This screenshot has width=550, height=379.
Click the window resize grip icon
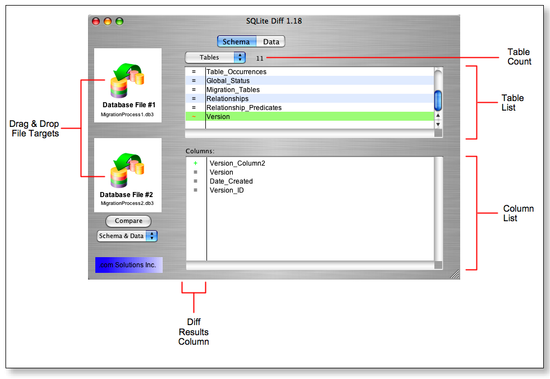(x=455, y=274)
